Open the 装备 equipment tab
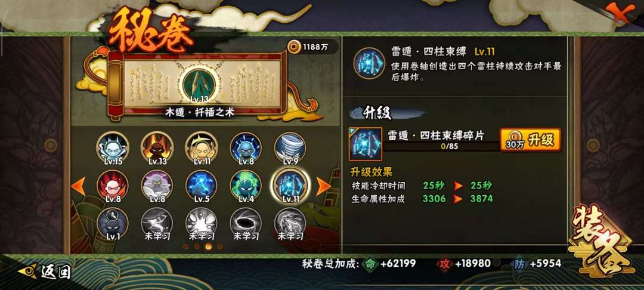The image size is (644, 290). [603, 239]
